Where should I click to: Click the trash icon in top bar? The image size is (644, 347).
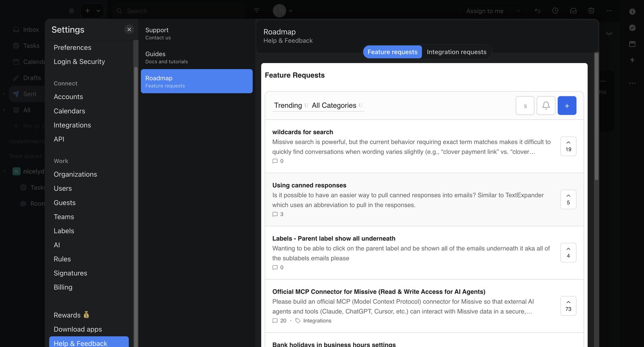[591, 11]
